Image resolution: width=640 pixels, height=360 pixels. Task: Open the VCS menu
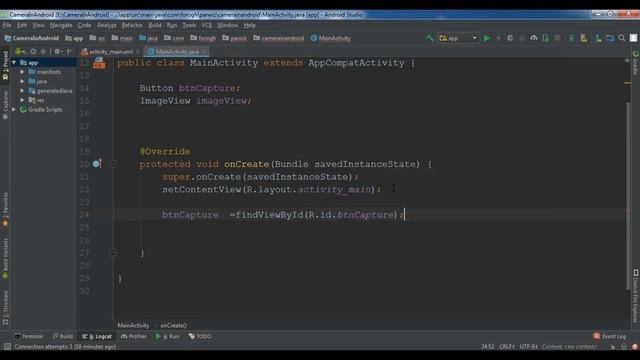coord(207,25)
